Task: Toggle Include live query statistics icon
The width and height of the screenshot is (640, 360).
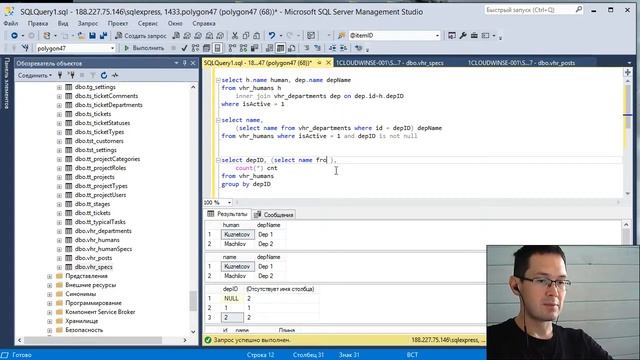Action: [x=243, y=48]
